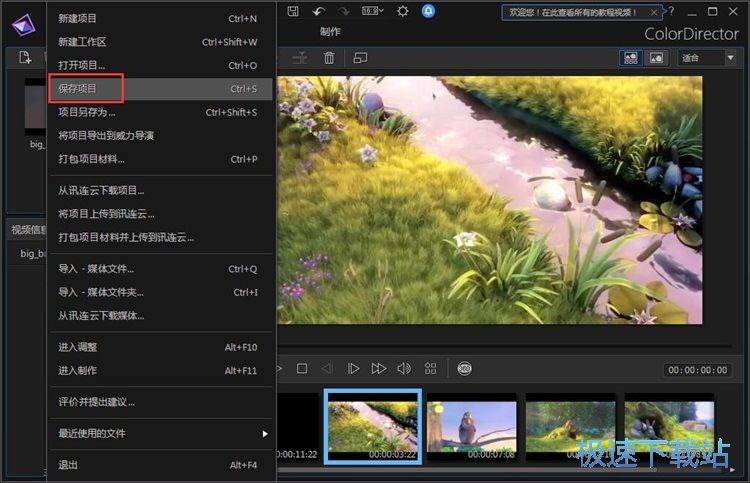Viewport: 750px width, 483px height.
Task: Choose 将项目导出到威力导演 from the menu
Action: click(x=161, y=136)
